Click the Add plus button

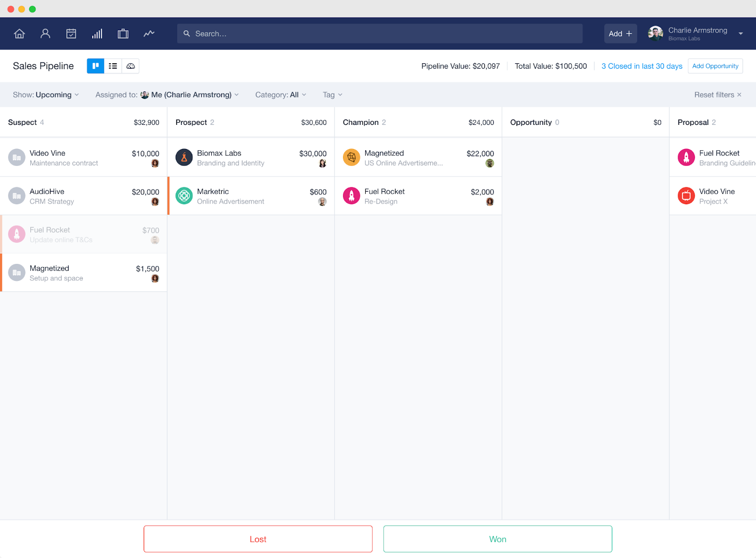(620, 34)
